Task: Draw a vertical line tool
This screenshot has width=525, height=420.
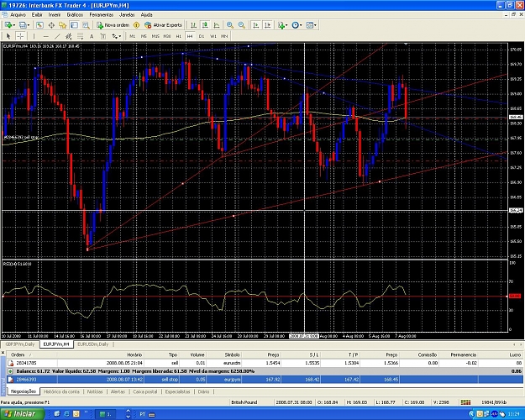Action: [34, 36]
